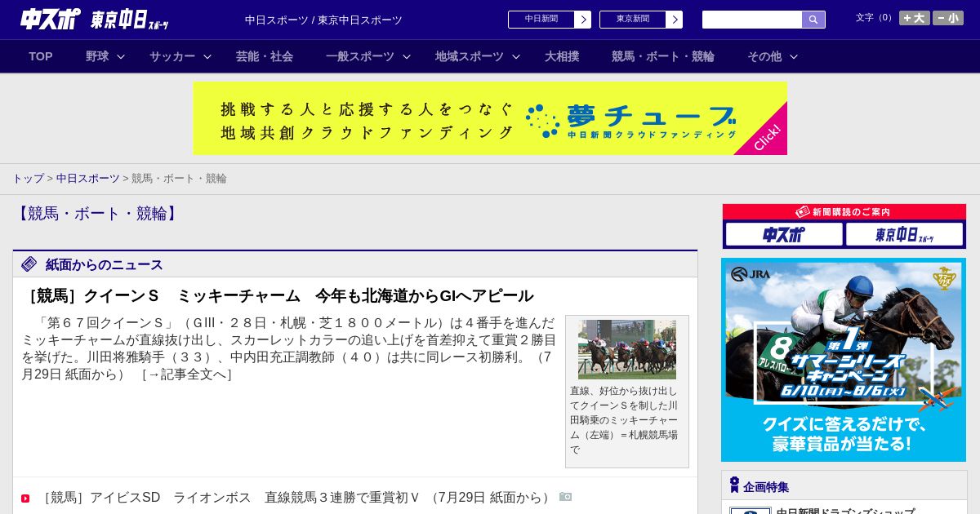Open the クイーンS ミッキーチャーム headline
Viewport: 980px width, 514px height.
pyautogui.click(x=277, y=295)
